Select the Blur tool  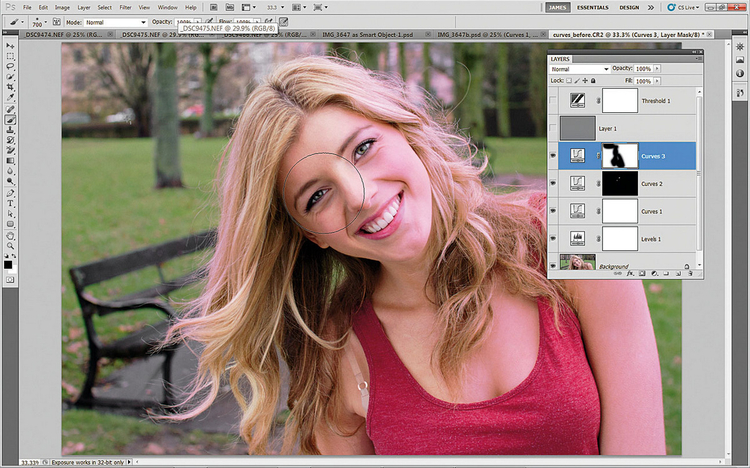[10, 171]
